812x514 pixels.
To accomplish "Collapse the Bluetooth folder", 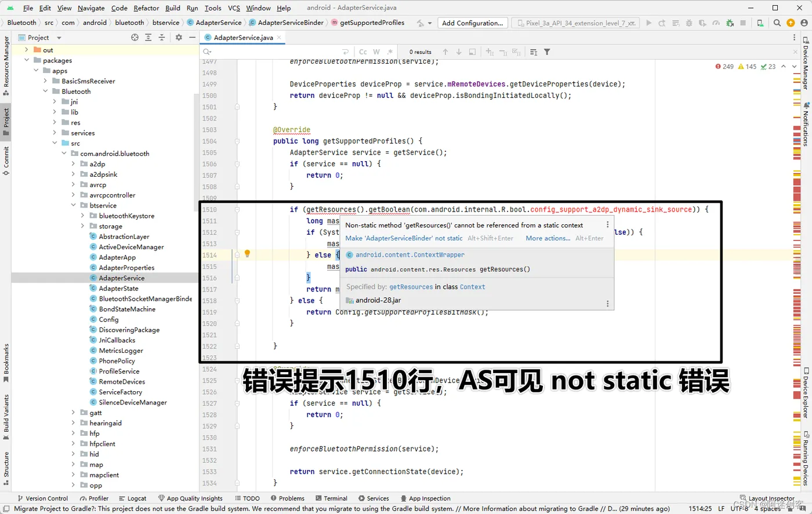I will pyautogui.click(x=45, y=92).
